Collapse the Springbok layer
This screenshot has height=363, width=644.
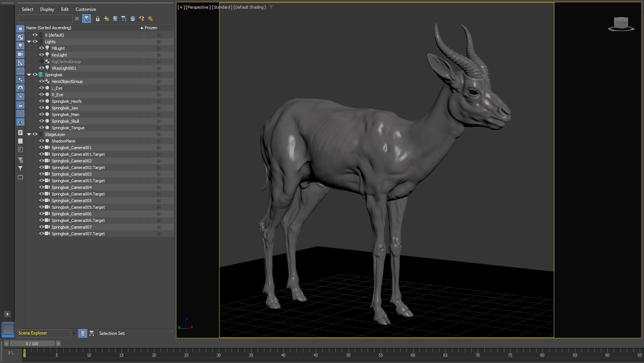click(29, 75)
